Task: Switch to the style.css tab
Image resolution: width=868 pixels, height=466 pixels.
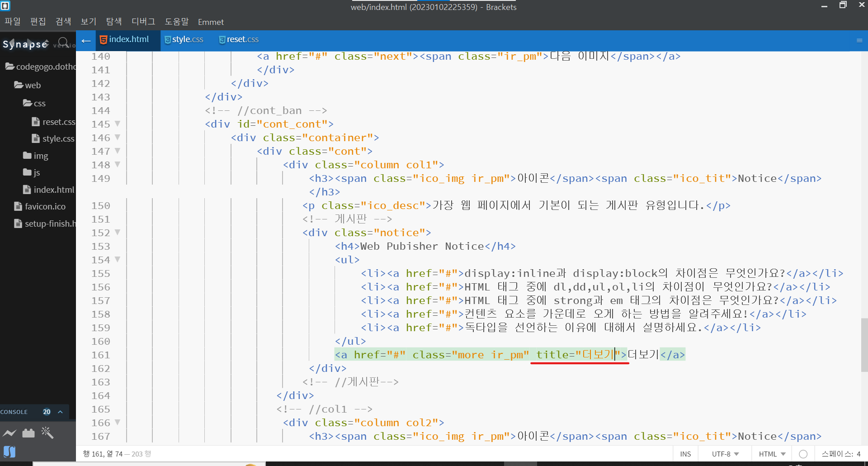Action: pyautogui.click(x=184, y=39)
